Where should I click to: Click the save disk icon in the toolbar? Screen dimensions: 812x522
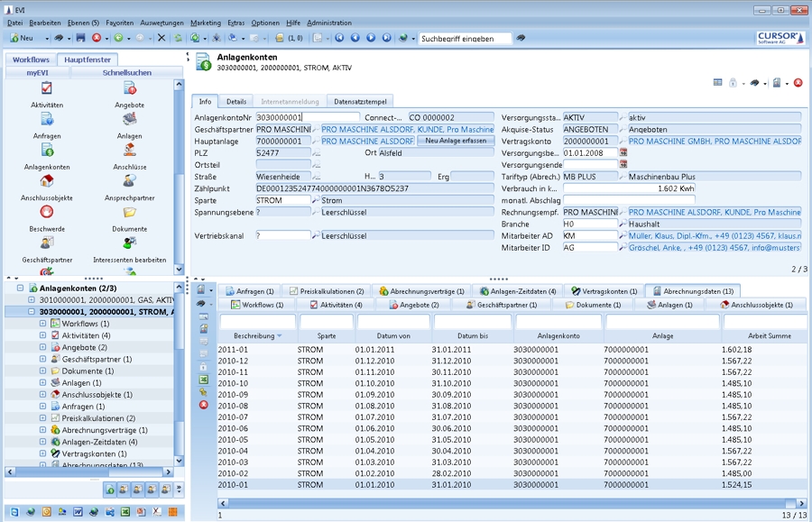(x=80, y=38)
